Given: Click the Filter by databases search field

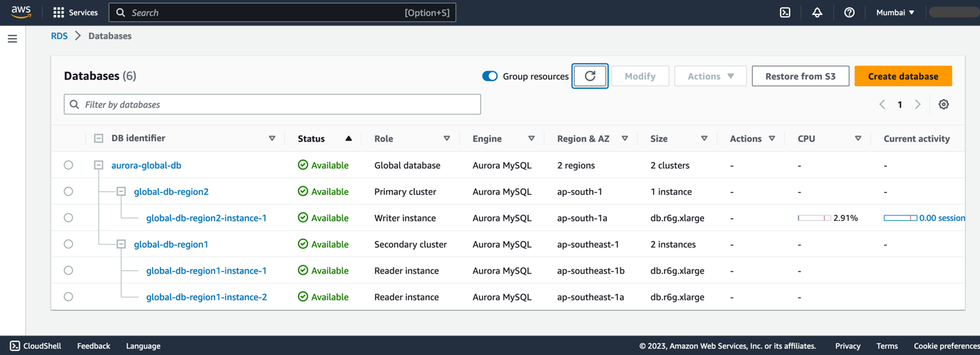Looking at the screenshot, I should [x=273, y=105].
